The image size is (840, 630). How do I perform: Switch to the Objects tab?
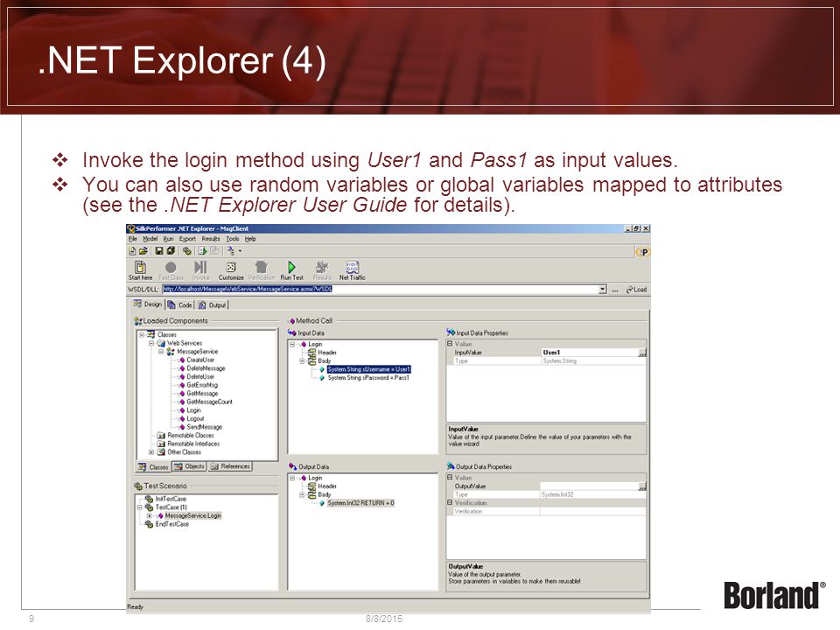[x=189, y=466]
